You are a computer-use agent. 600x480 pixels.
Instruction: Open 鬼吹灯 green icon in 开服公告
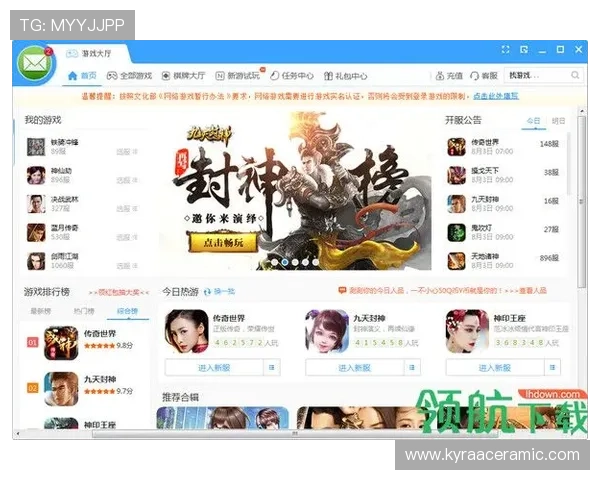[x=457, y=232]
